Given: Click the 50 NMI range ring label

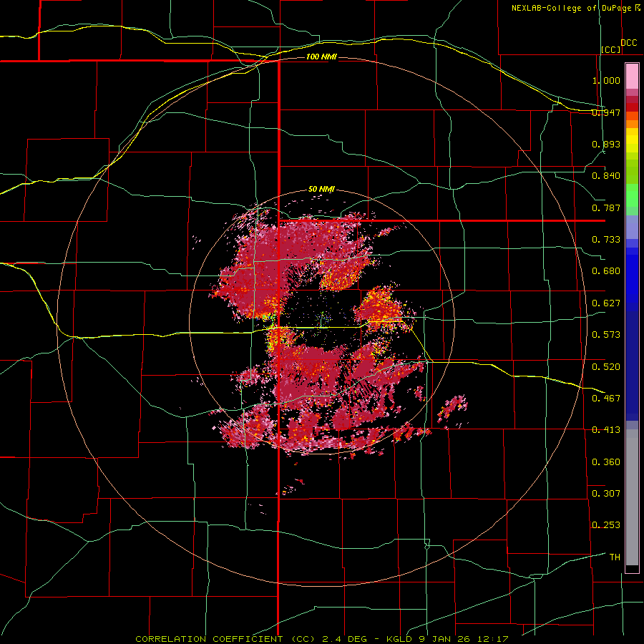Looking at the screenshot, I should pos(321,190).
